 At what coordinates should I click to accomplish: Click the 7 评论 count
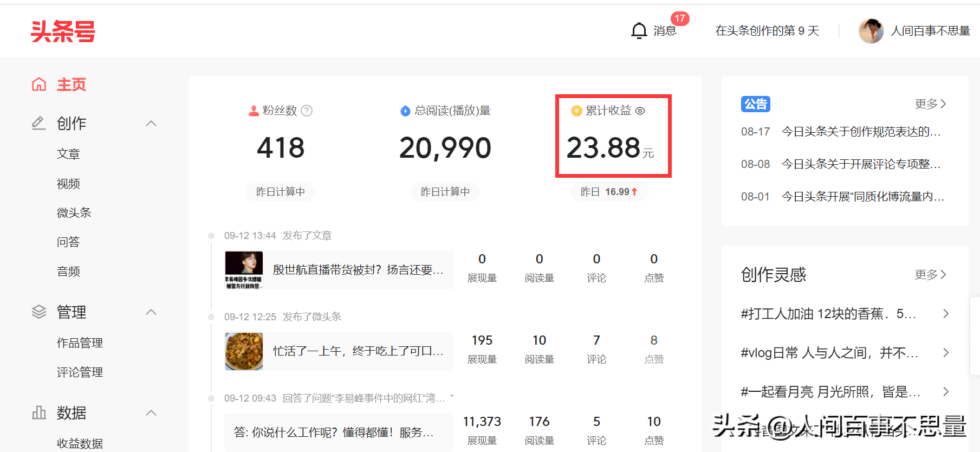[596, 340]
